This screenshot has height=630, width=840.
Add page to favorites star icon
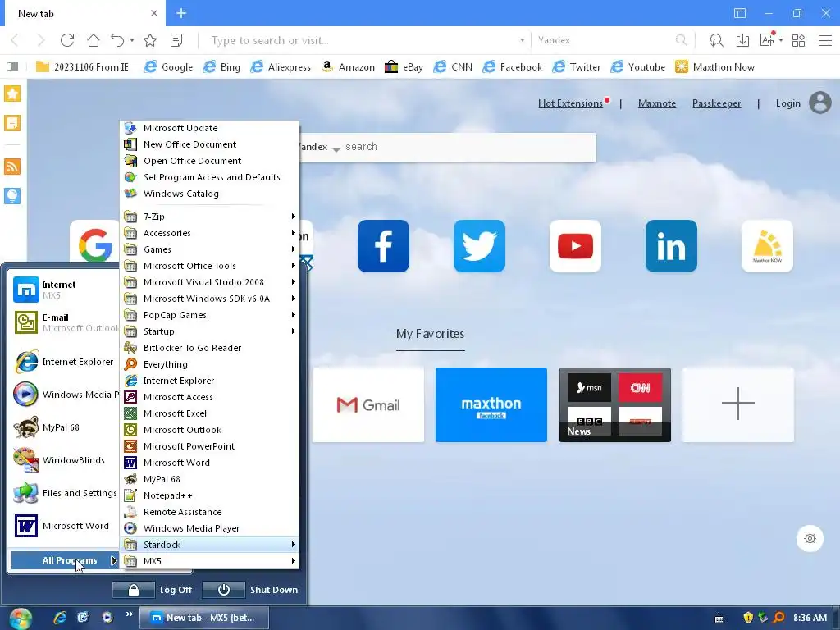[x=151, y=40]
